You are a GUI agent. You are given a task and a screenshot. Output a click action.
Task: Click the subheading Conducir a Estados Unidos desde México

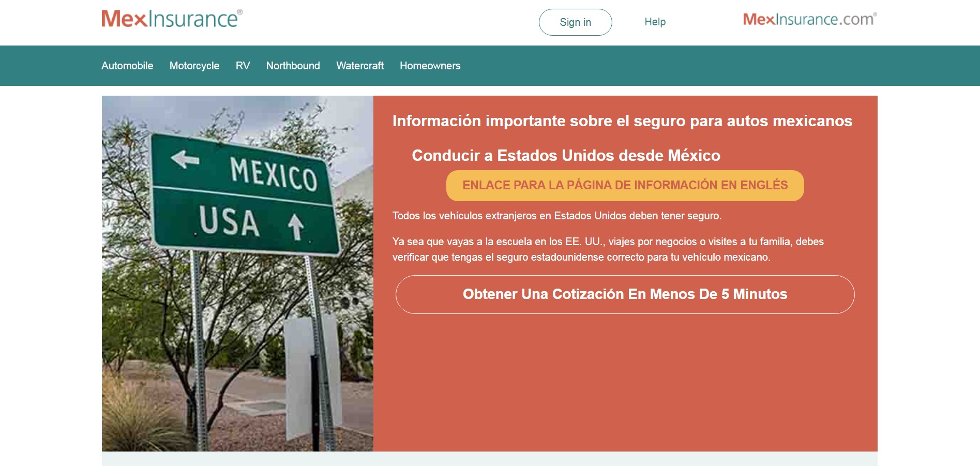coord(566,155)
